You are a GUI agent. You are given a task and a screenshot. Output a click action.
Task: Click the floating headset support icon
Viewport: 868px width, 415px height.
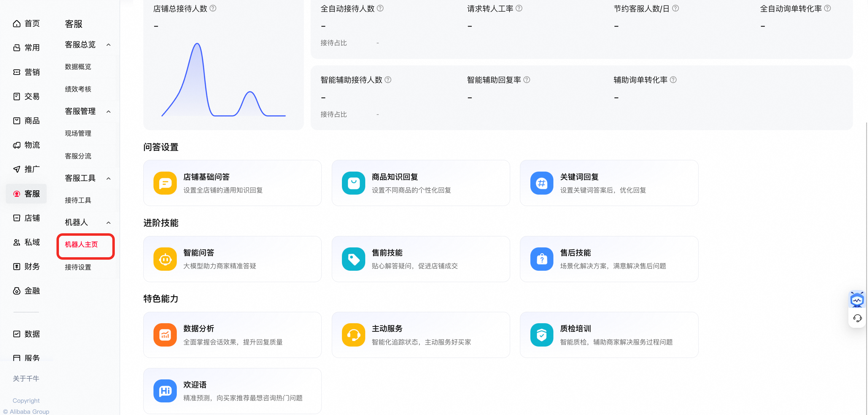857,318
